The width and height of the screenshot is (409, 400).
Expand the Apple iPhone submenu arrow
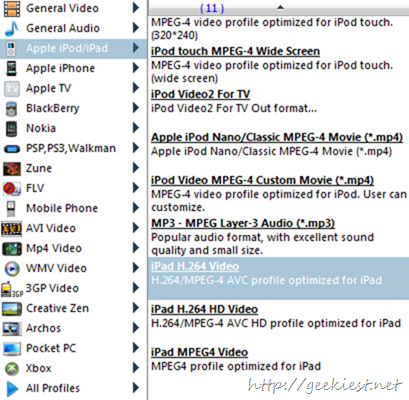(135, 68)
